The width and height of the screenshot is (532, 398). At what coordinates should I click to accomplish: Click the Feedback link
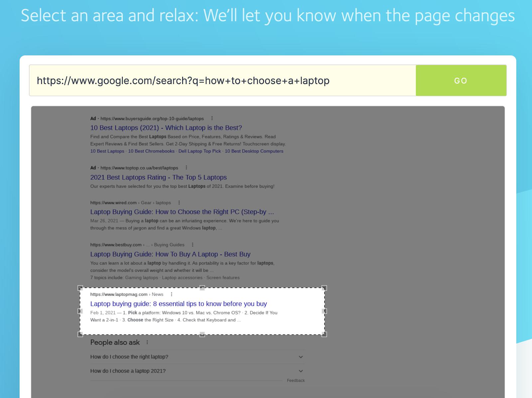pos(296,381)
